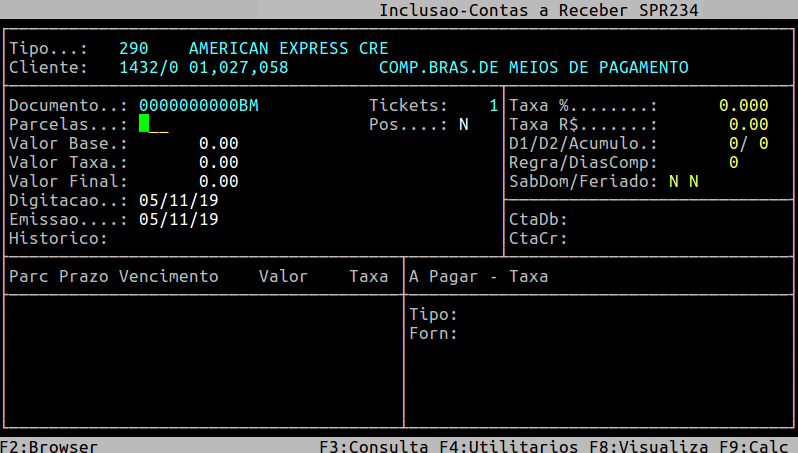
Task: Select Tipo code 290 in header
Action: (x=134, y=48)
